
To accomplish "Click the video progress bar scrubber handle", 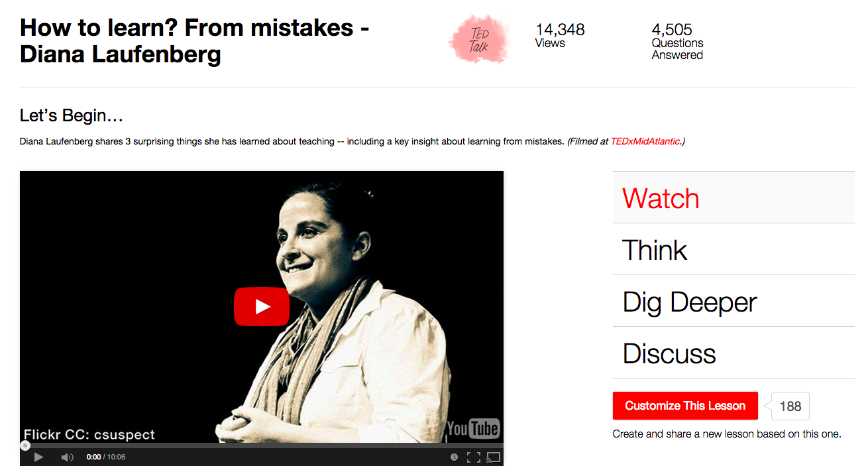I will click(x=25, y=446).
